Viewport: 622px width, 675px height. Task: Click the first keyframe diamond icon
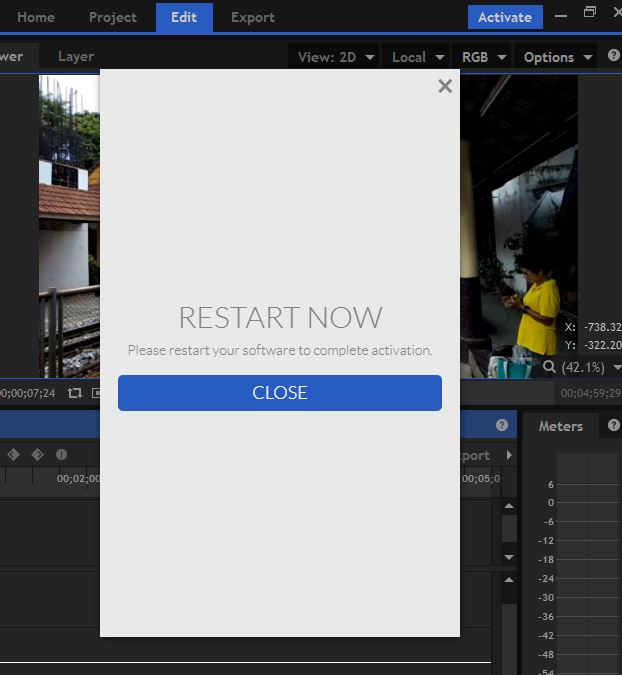click(13, 455)
